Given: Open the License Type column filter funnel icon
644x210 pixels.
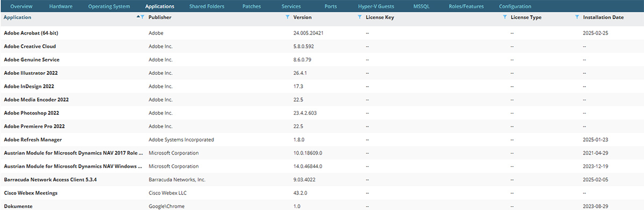Looking at the screenshot, I should tap(577, 17).
